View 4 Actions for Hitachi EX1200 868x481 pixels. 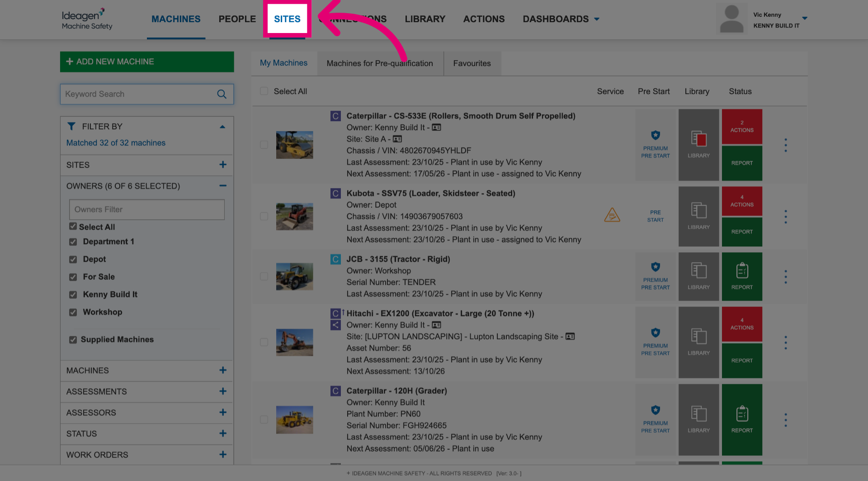[x=742, y=324]
